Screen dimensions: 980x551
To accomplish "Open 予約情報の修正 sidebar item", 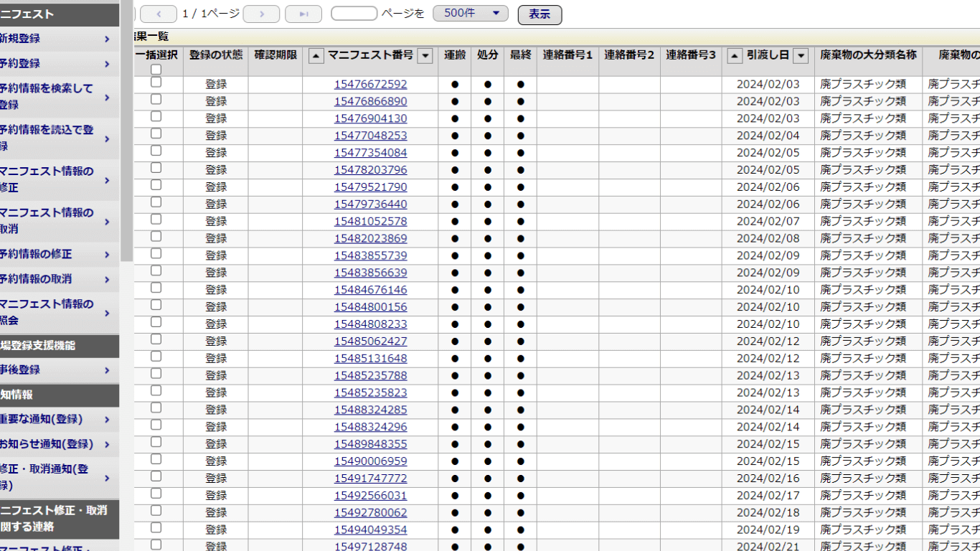I will coord(59,254).
